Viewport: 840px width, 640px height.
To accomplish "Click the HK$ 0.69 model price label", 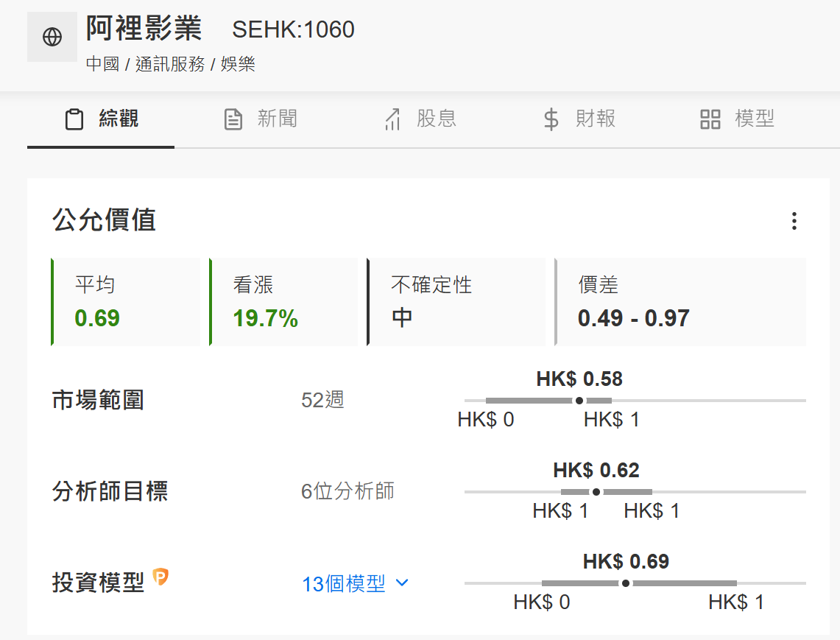I will [626, 561].
